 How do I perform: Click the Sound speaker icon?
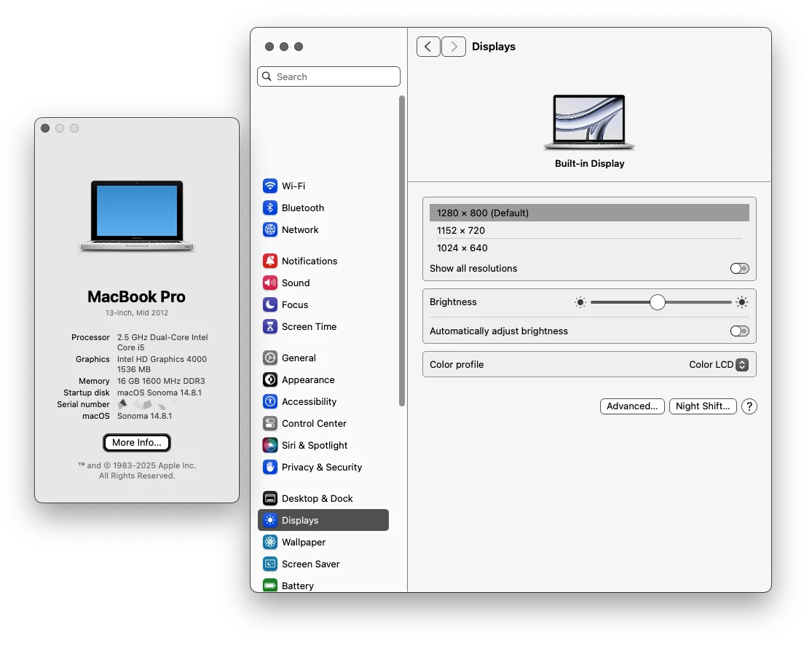tap(269, 283)
